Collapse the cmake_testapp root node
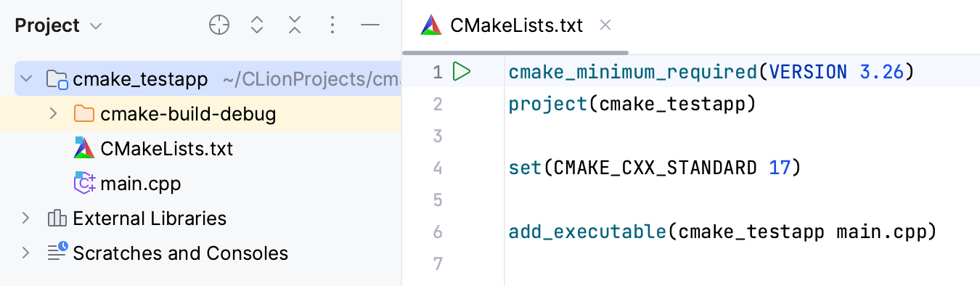 coord(26,78)
